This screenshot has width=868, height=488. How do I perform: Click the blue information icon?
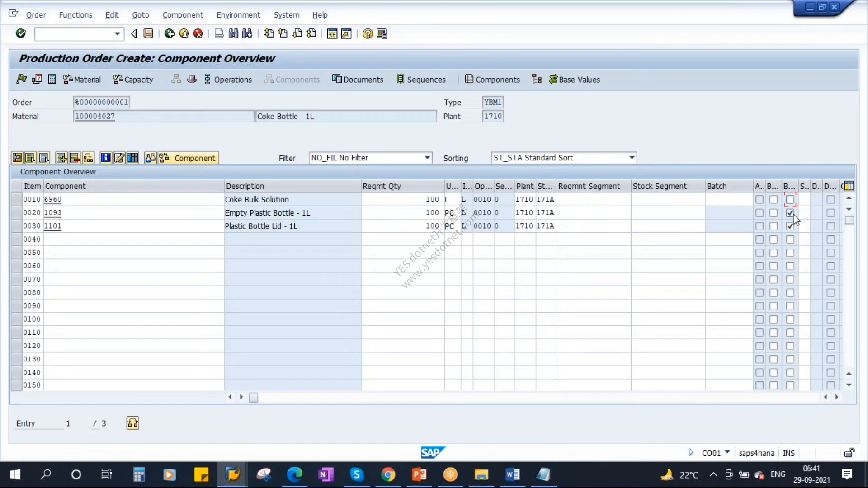pos(106,158)
